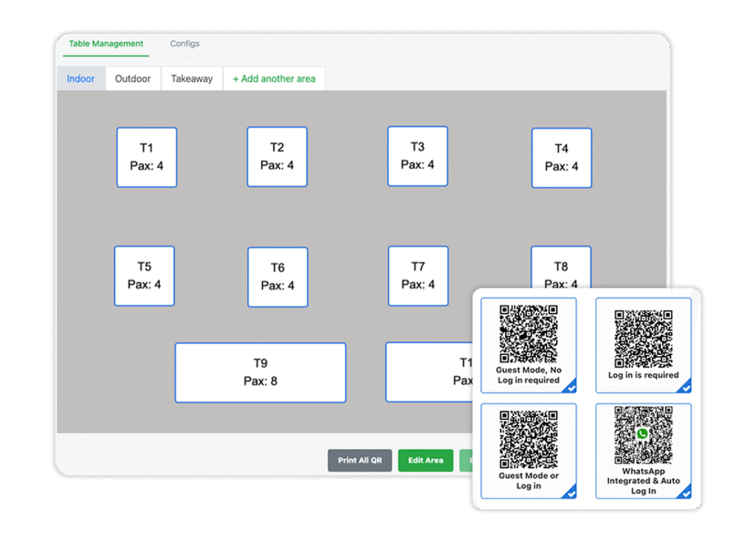Click the green Edit Area button
The width and height of the screenshot is (756, 543).
click(425, 460)
